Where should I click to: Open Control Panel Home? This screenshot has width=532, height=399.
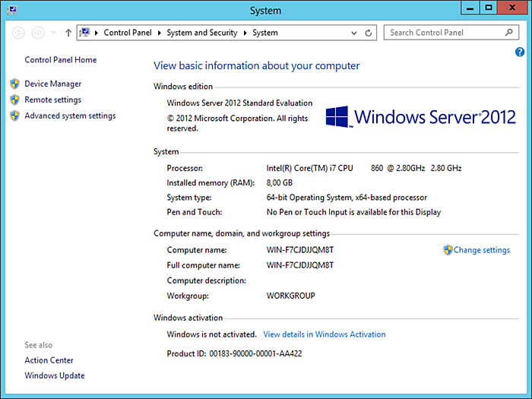click(60, 60)
